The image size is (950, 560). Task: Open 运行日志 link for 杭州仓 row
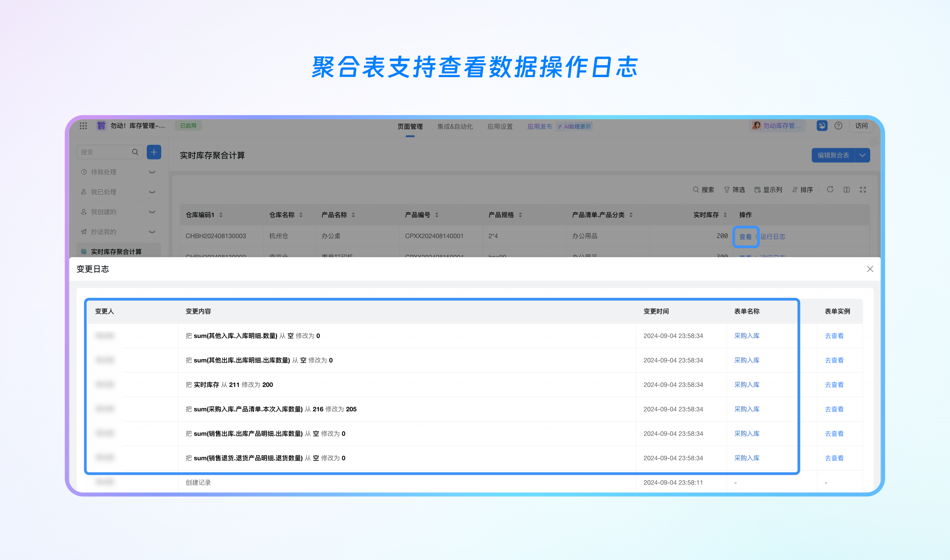pyautogui.click(x=773, y=237)
